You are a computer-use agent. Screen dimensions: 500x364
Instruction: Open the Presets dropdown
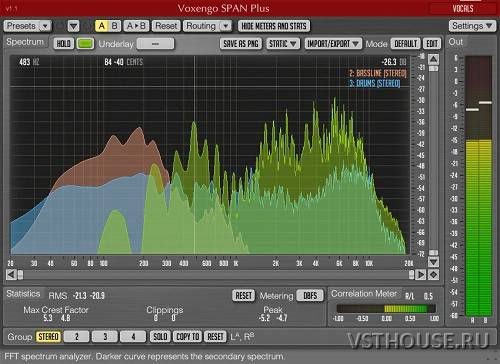(x=27, y=26)
